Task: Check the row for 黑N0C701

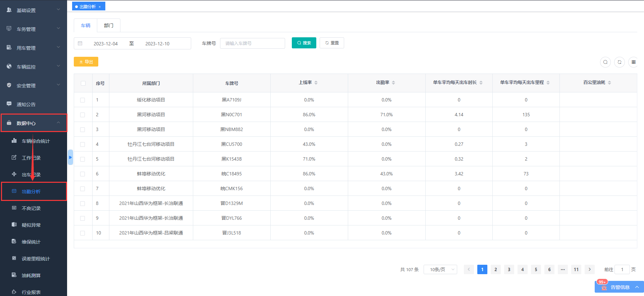Action: pos(83,115)
